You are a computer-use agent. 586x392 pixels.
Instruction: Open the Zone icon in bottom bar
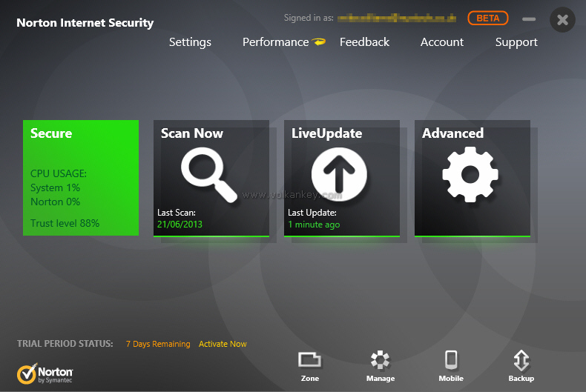tap(309, 361)
